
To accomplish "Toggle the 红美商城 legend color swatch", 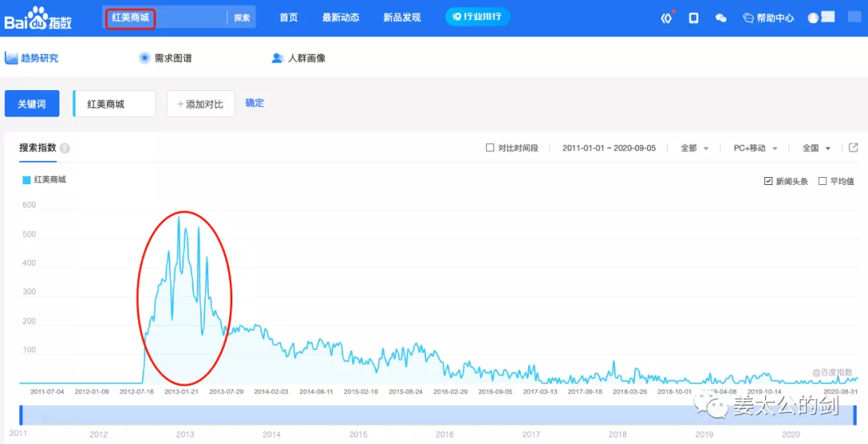I will click(x=27, y=180).
